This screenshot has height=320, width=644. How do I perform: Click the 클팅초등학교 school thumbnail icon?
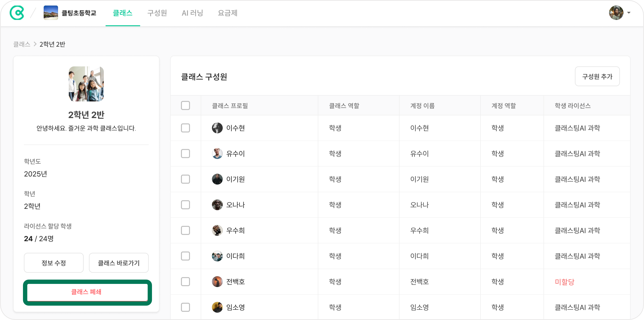coord(51,13)
